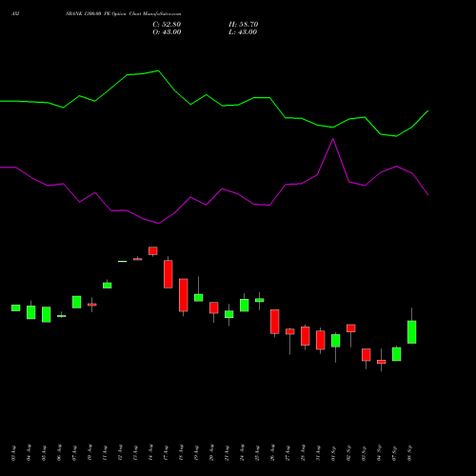Click the green candlestick for 07 Aug

pyautogui.click(x=77, y=302)
